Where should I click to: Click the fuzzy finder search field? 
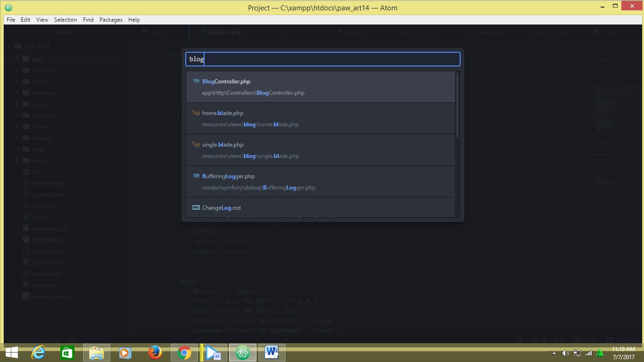point(322,59)
